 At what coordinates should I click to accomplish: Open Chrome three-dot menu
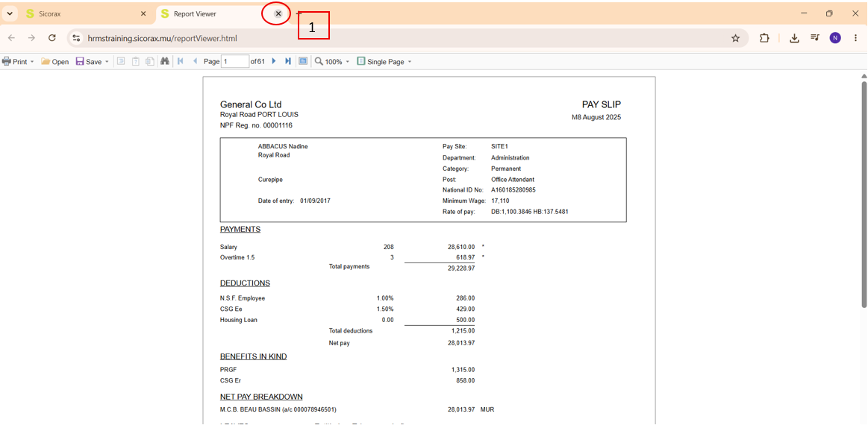coord(855,38)
